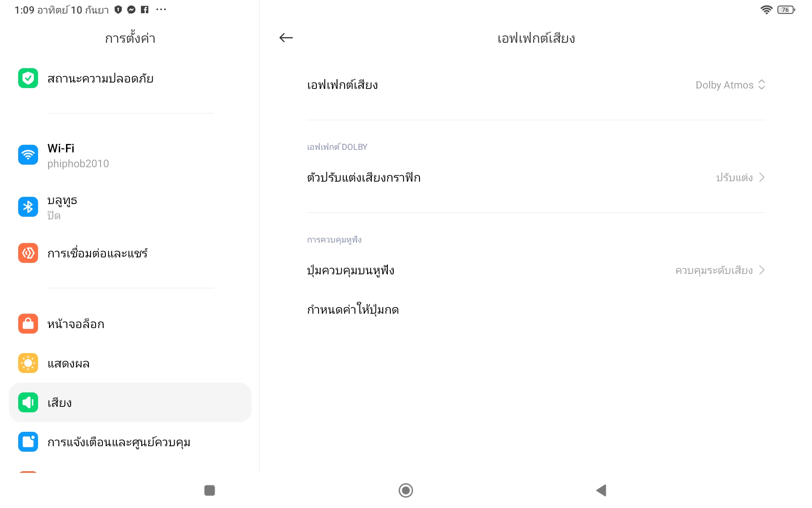812x508 pixels.
Task: Tap the recent apps square button
Action: [210, 491]
